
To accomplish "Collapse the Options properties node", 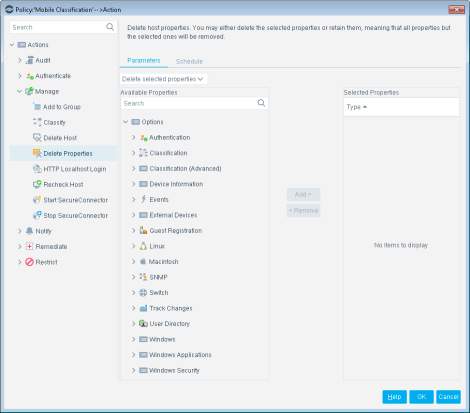I will coord(126,122).
